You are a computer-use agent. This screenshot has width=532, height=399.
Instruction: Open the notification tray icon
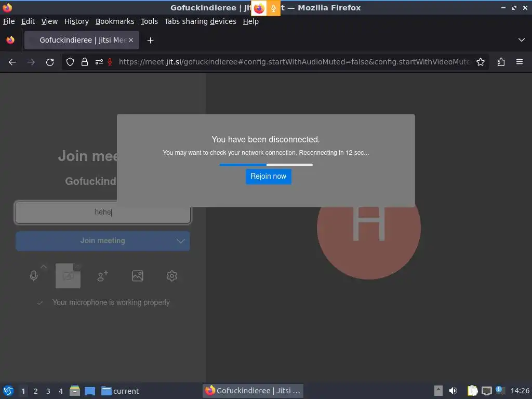[500, 390]
